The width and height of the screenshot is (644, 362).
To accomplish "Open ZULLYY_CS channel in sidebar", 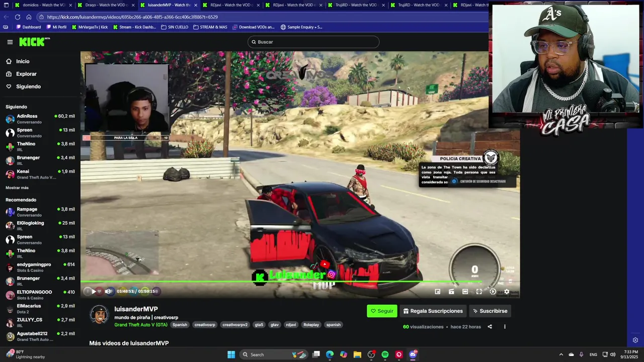I will click(x=40, y=322).
